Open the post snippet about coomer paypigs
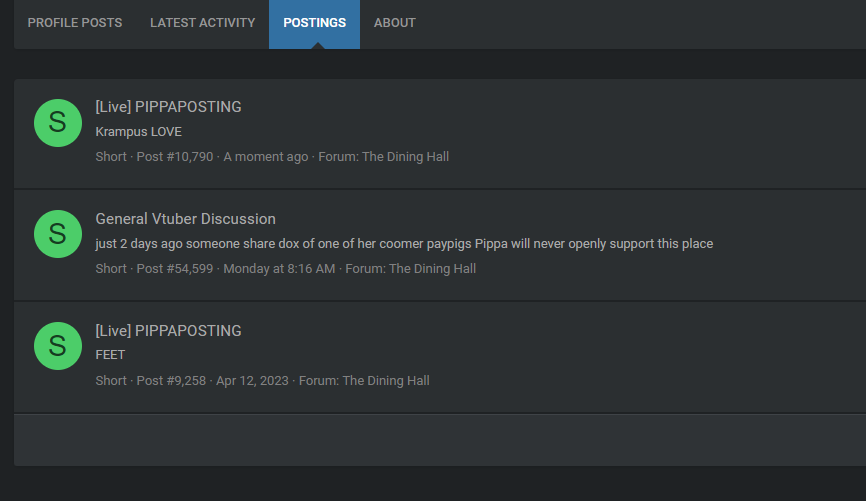Viewport: 866px width, 501px height. point(404,244)
